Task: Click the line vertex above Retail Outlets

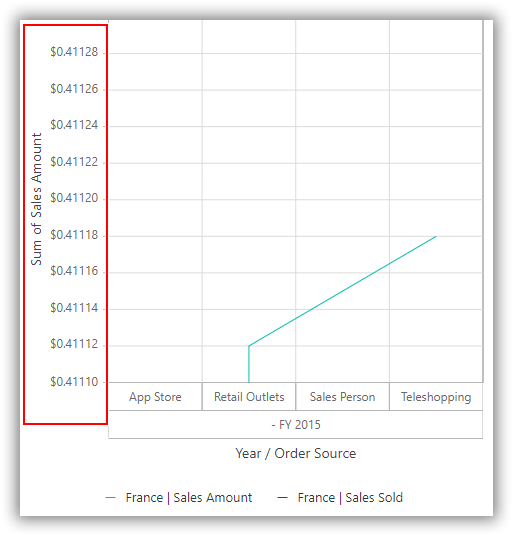Action: pyautogui.click(x=249, y=346)
